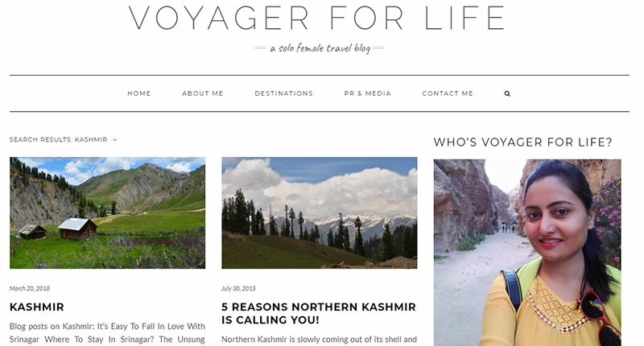Click the green meadow huts thumbnail
The width and height of the screenshot is (644, 346).
pyautogui.click(x=108, y=212)
